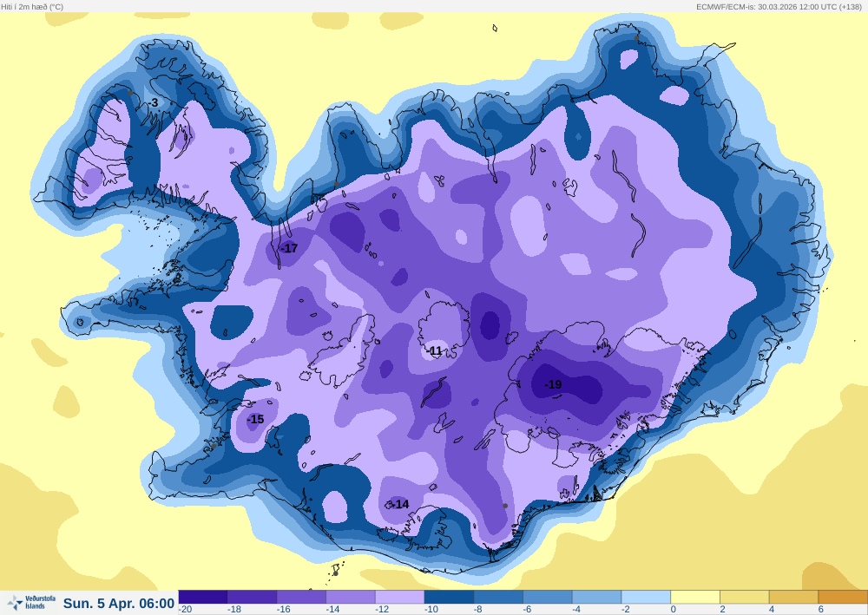
Task: Click the -16 legend scale label
Action: (284, 610)
